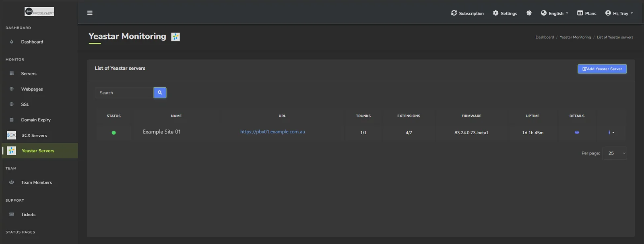Open Domain Expiry page

tap(36, 120)
